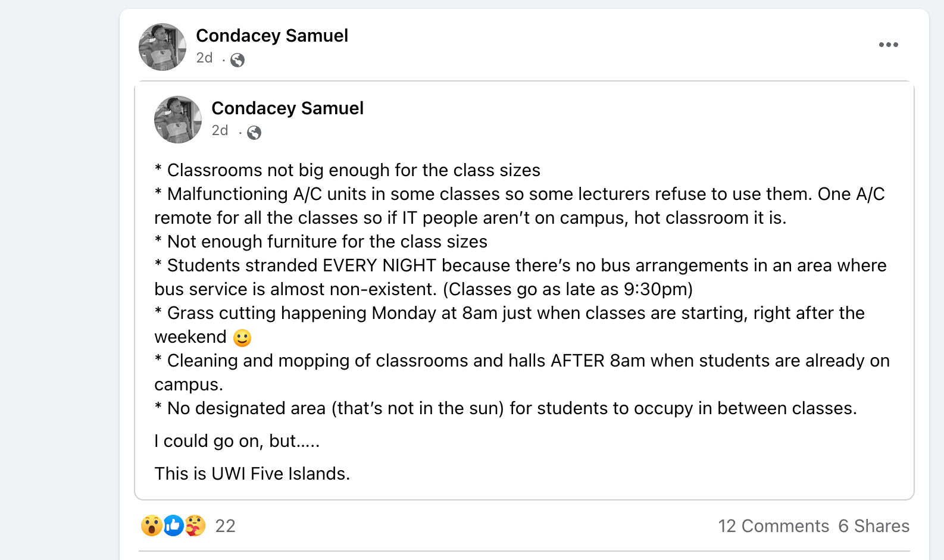
Task: Click the 'Not enough furniture' line
Action: tap(327, 242)
